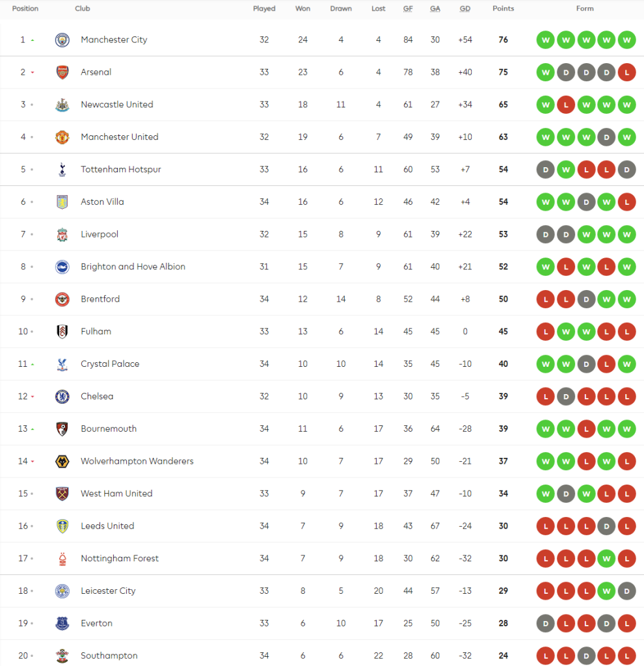The image size is (644, 666).
Task: Select the Newcastle United crest
Action: [x=62, y=105]
